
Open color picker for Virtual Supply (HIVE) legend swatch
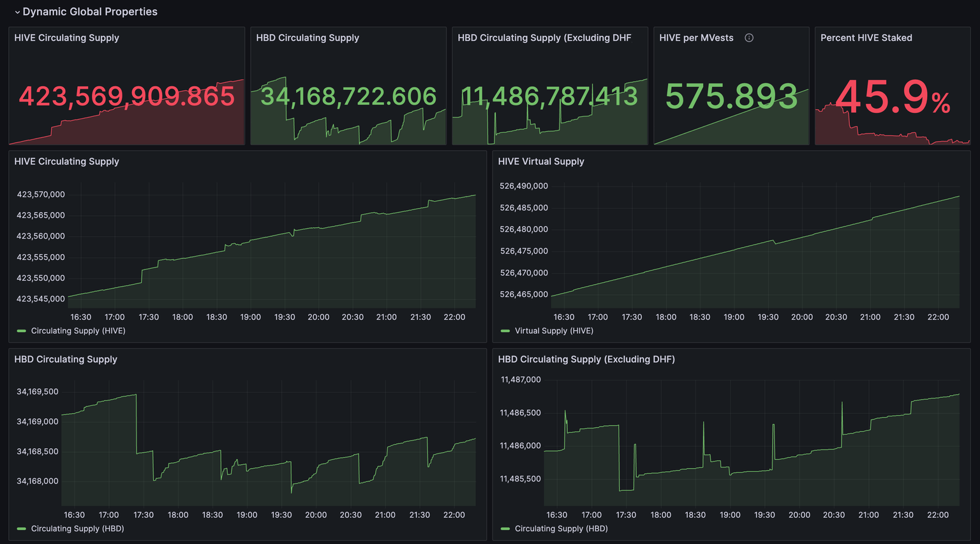(x=505, y=331)
